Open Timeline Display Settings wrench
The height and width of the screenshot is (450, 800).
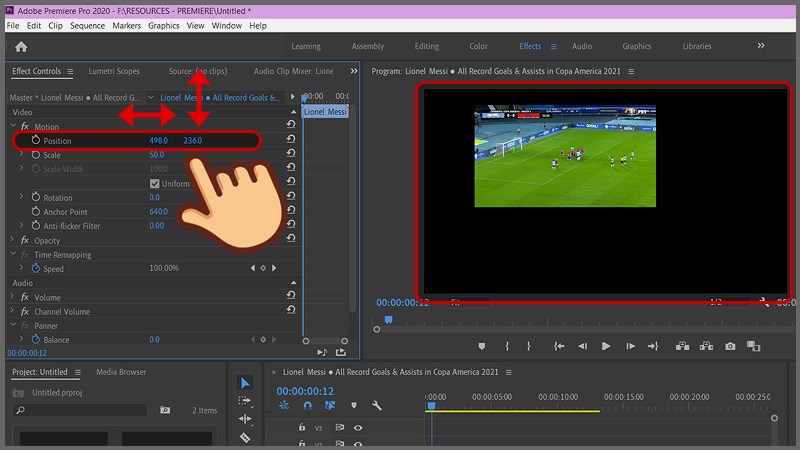[377, 406]
